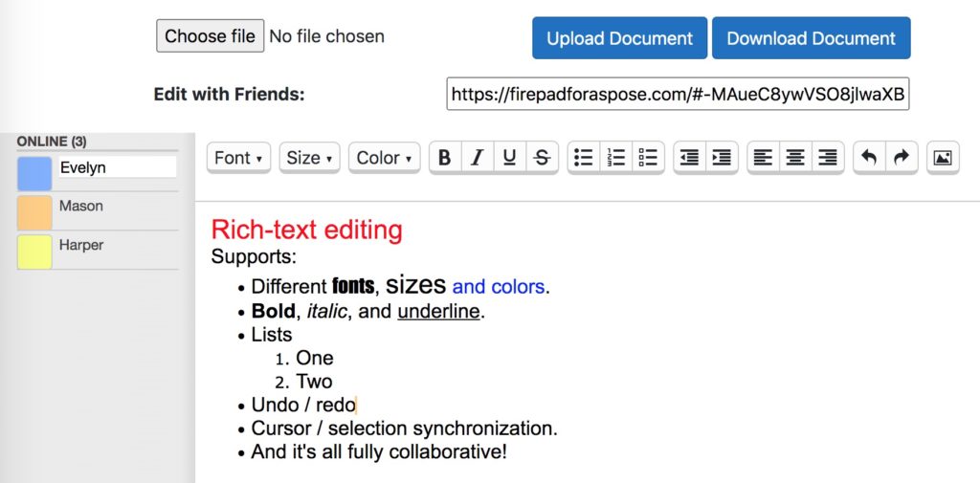Click the Download Document button

point(811,38)
